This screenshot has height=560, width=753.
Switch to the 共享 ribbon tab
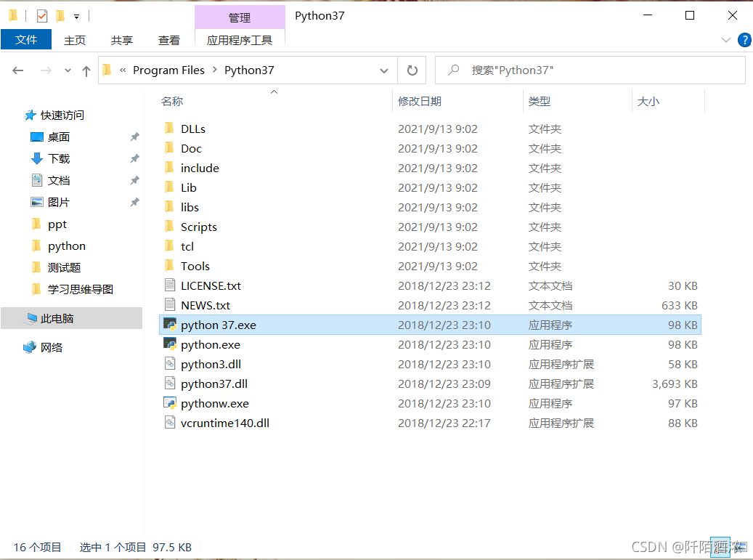coord(122,41)
